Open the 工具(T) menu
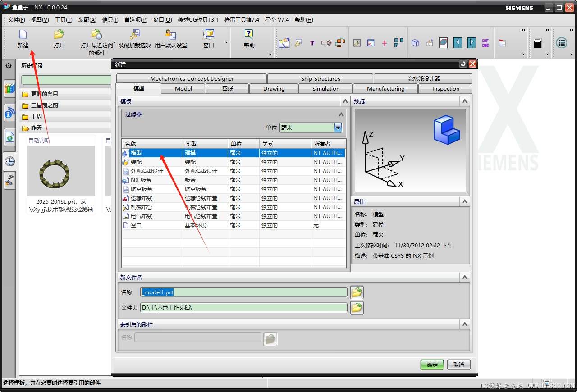 (x=64, y=20)
